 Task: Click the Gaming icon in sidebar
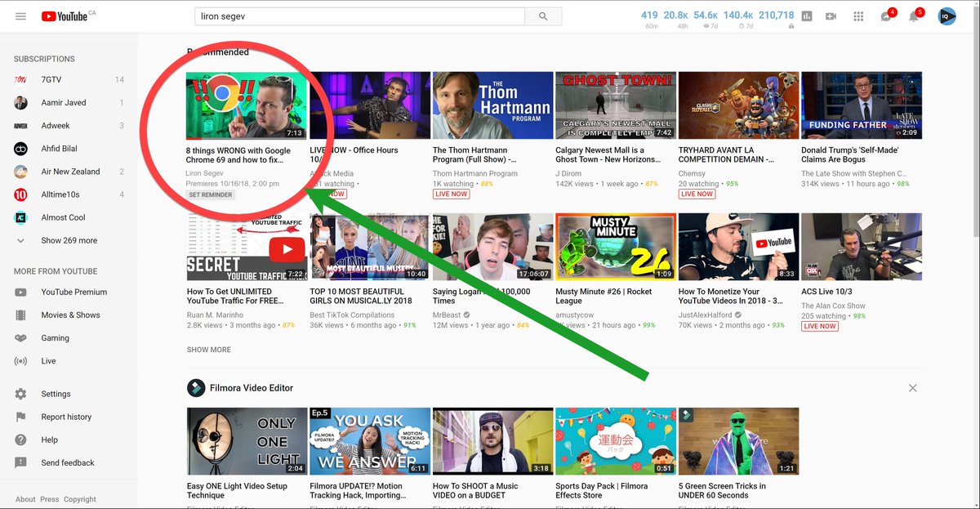[21, 337]
